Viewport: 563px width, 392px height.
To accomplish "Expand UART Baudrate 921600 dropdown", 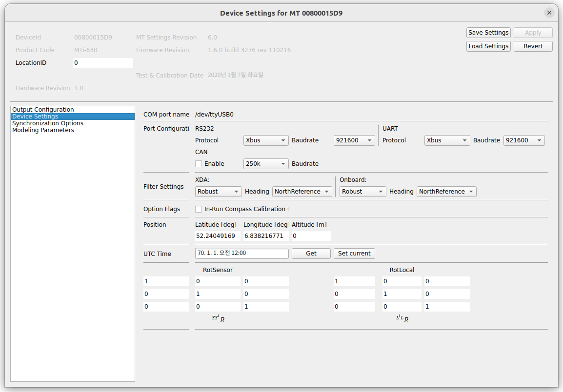I will coord(524,140).
